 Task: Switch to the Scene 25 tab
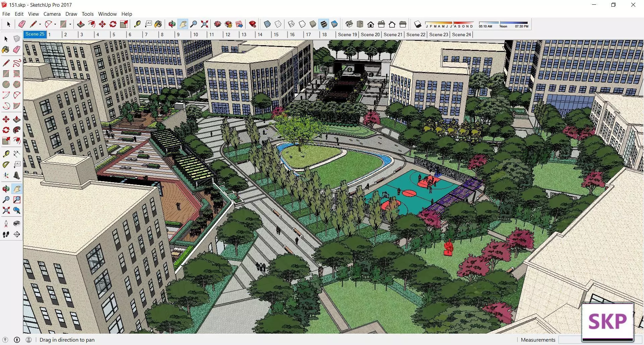(x=35, y=34)
